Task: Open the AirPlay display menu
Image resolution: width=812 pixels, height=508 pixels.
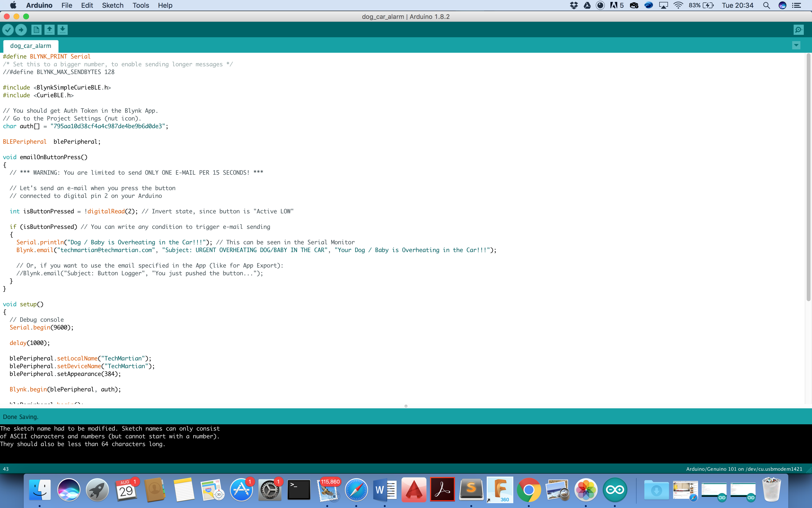Action: pyautogui.click(x=663, y=5)
